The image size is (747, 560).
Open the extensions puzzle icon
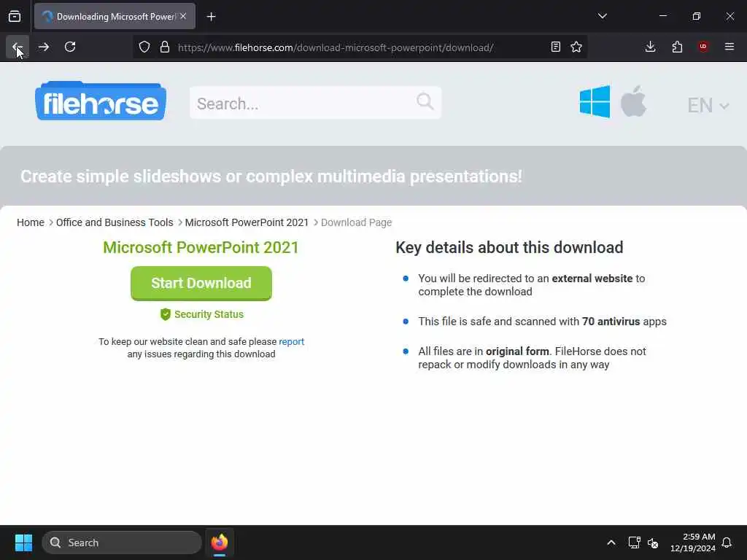pyautogui.click(x=677, y=47)
